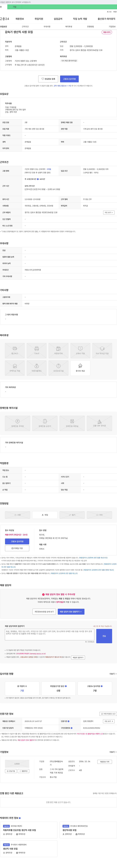The height and width of the screenshot is (868, 117).
Task: Click the 메일로 질문하기 button
Action: tap(78, 657)
